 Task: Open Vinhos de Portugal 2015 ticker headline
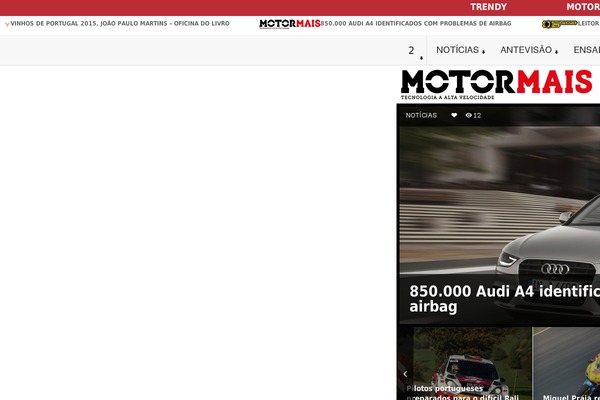(120, 23)
